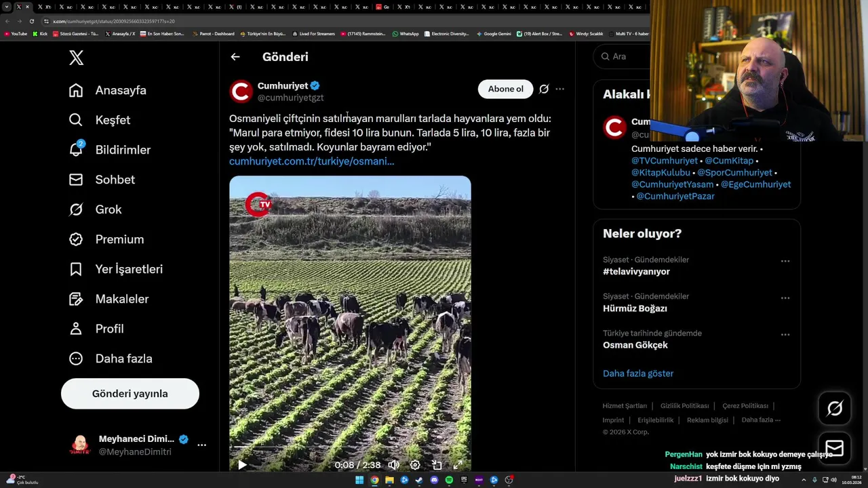Open the #telavivyanıyor trend
This screenshot has width=868, height=488.
click(x=636, y=272)
